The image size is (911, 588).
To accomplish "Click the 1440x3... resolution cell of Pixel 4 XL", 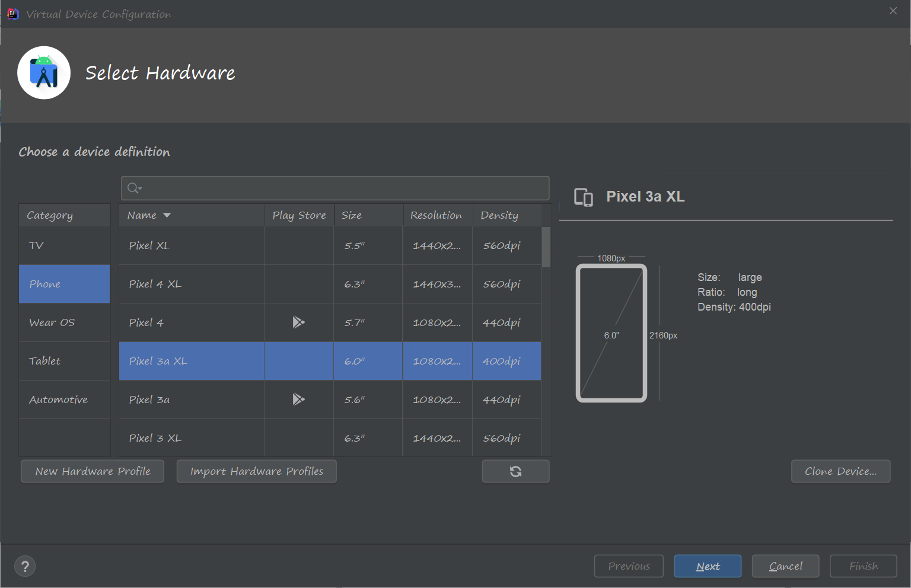I will [x=438, y=284].
